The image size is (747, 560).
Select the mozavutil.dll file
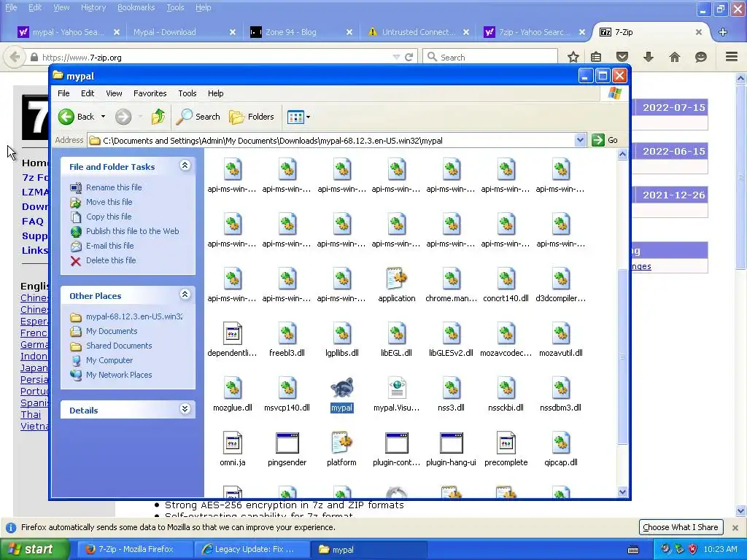(x=560, y=338)
